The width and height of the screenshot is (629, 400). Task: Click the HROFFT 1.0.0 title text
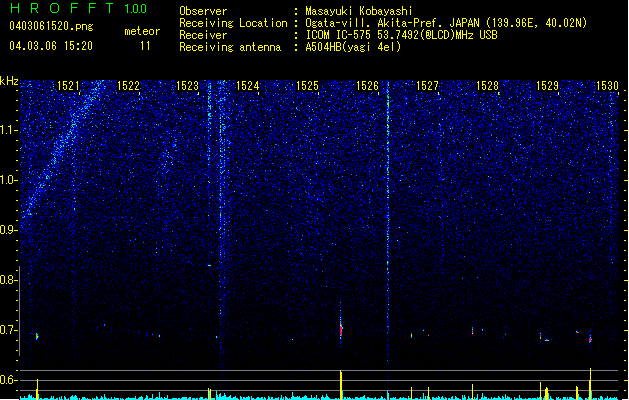(x=79, y=8)
